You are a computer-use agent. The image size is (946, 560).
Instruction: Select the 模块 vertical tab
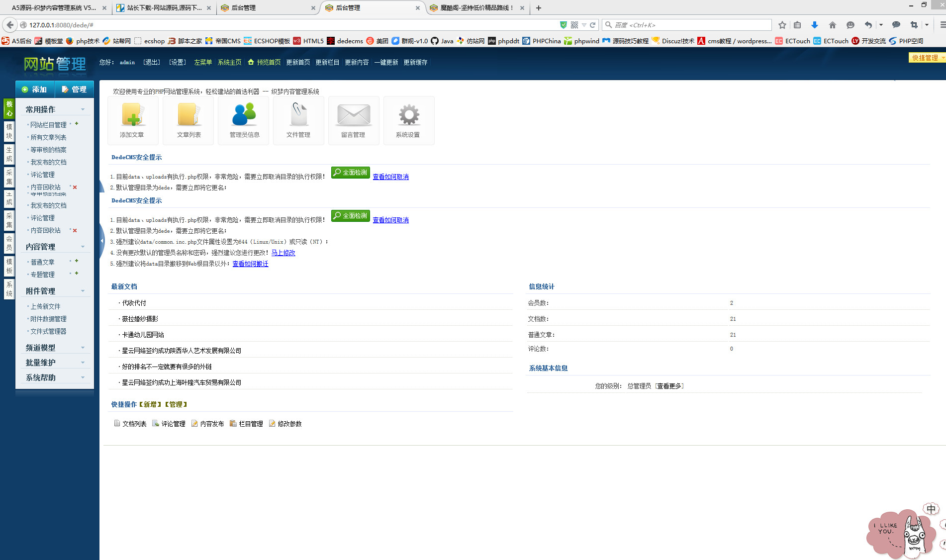pos(9,131)
